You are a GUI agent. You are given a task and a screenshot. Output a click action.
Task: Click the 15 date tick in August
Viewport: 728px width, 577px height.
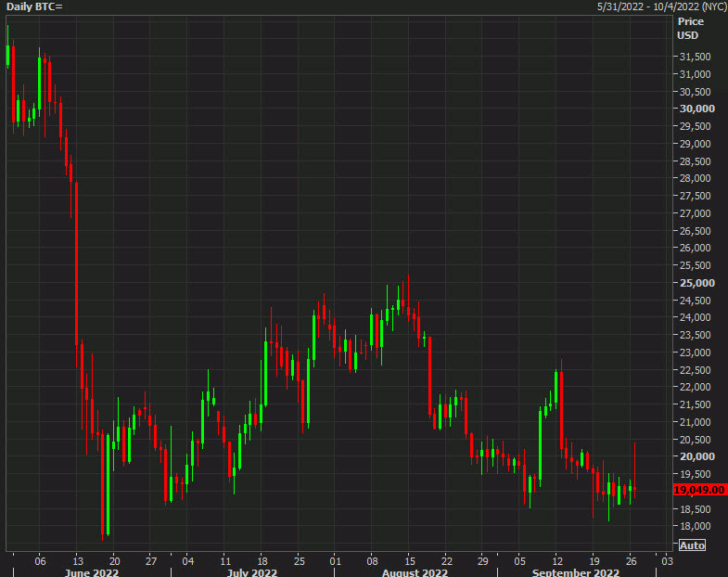[x=409, y=561]
